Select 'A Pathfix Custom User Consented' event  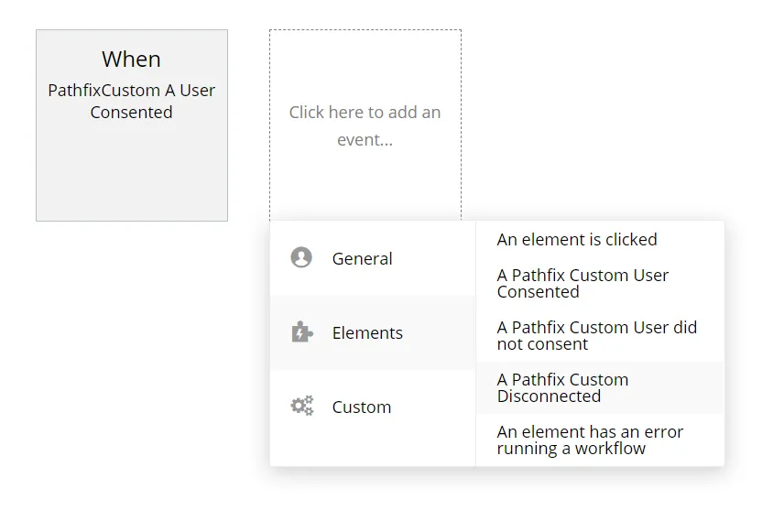coord(600,284)
